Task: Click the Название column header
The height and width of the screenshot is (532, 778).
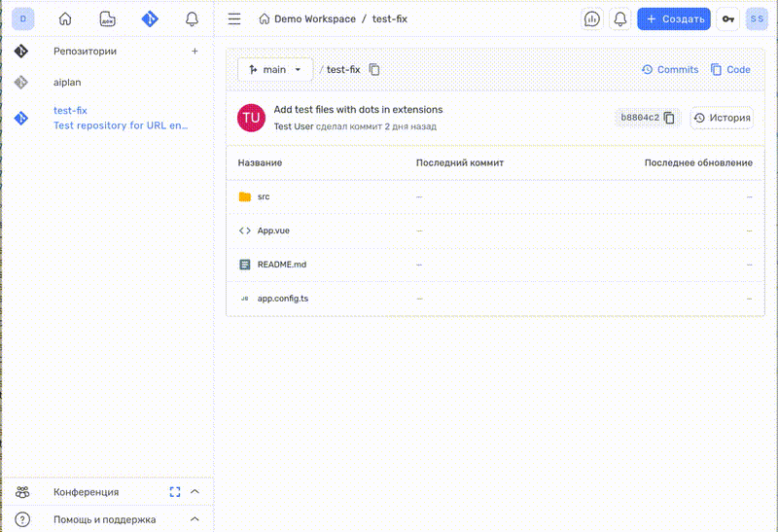Action: [x=260, y=162]
